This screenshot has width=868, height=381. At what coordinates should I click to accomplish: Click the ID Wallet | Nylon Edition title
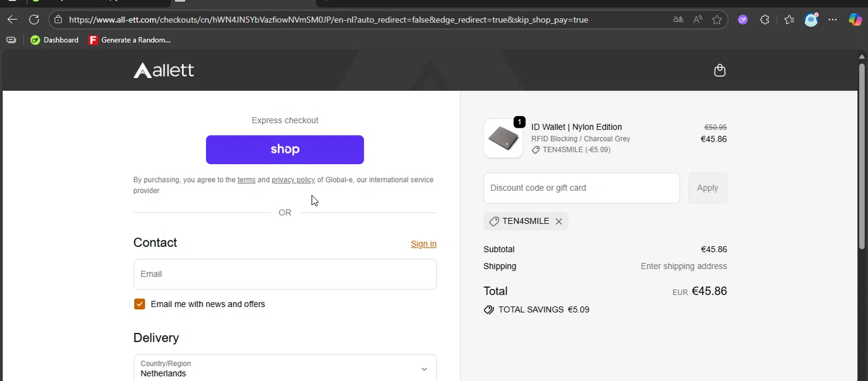point(576,127)
